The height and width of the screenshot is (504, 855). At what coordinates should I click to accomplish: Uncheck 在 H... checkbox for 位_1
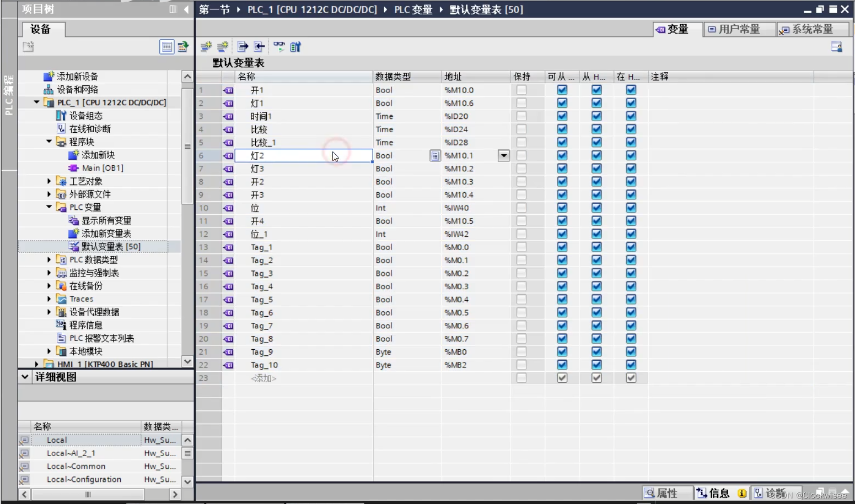click(631, 234)
